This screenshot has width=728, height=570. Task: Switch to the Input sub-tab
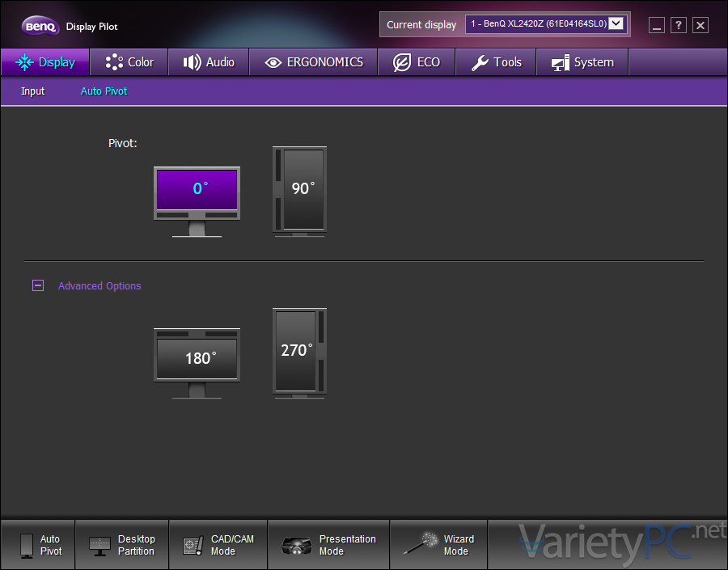32,91
